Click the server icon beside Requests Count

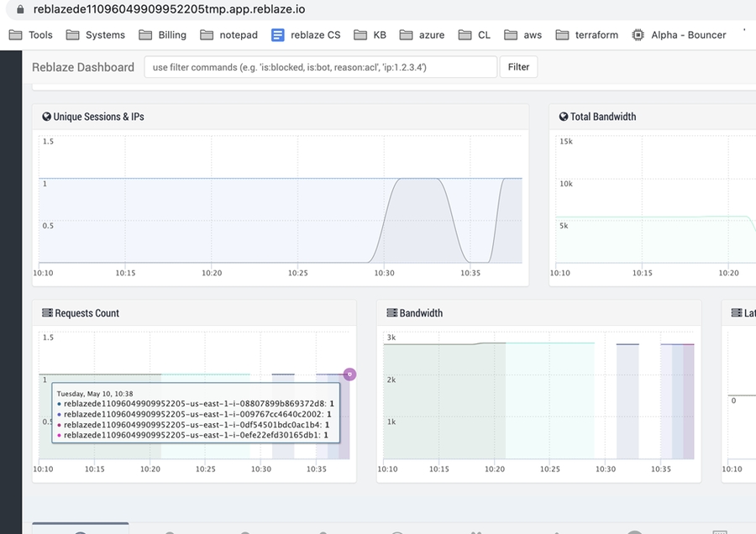point(48,313)
